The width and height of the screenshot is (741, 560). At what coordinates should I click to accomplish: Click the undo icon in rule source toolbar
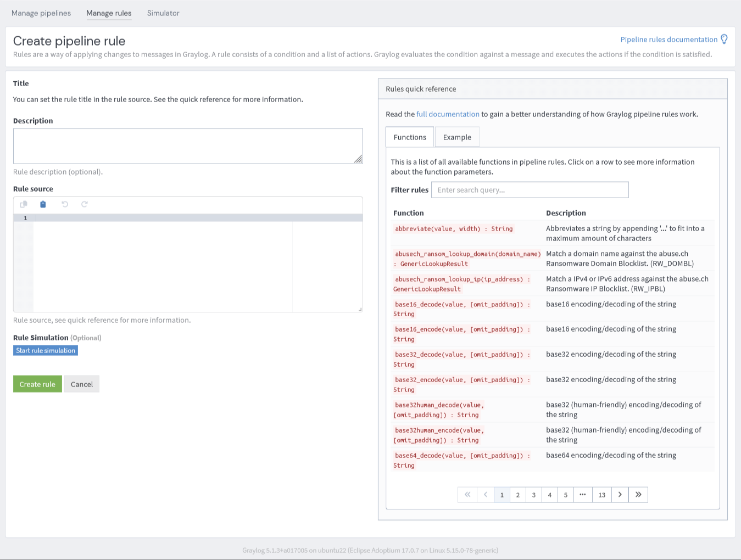pos(65,204)
